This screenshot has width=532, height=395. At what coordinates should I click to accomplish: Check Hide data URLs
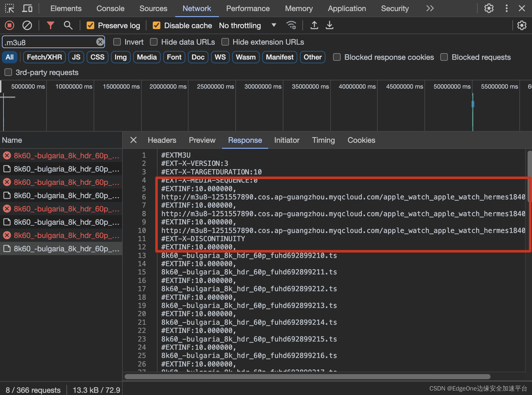pos(154,42)
